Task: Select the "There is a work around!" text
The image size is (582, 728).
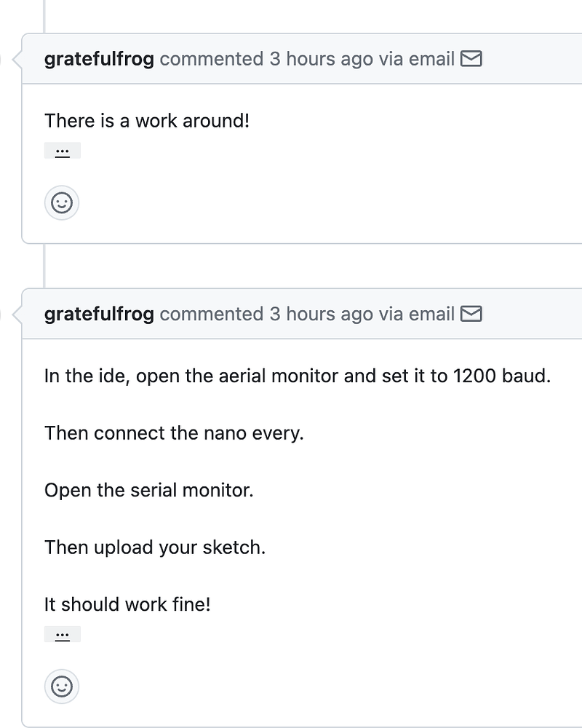Action: click(x=147, y=121)
